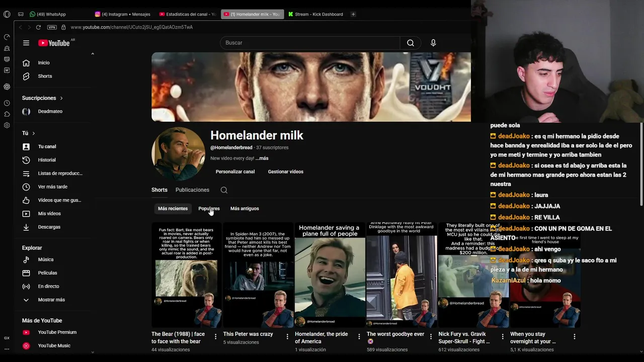
Task: Switch to Instagram Mensajes browser tab
Action: (x=123, y=14)
